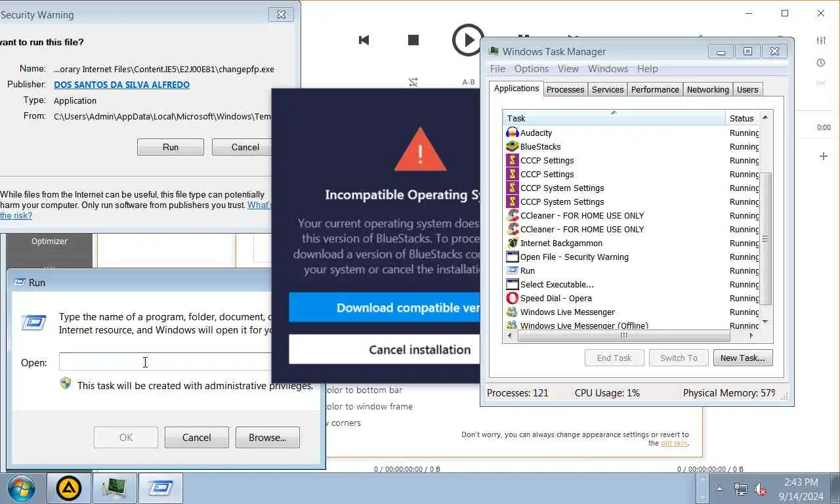Click the horizontal scrollbar right arrow in task list
Image resolution: width=840 pixels, height=504 pixels.
751,335
